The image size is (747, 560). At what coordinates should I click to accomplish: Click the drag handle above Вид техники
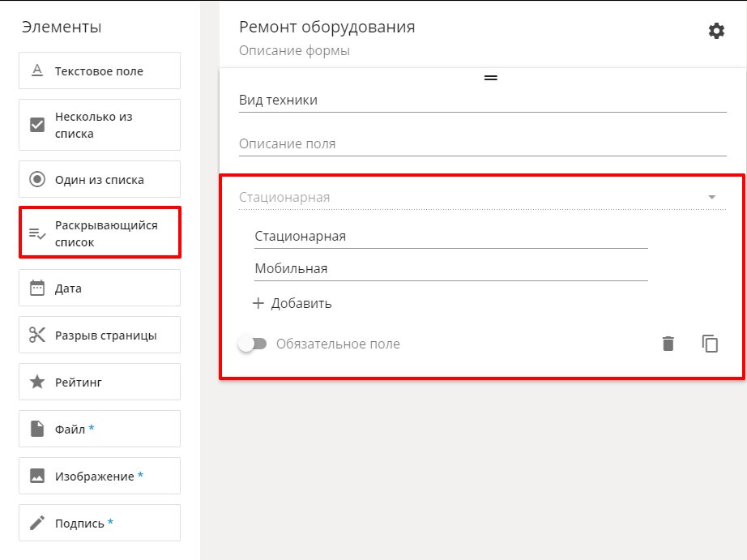[491, 78]
